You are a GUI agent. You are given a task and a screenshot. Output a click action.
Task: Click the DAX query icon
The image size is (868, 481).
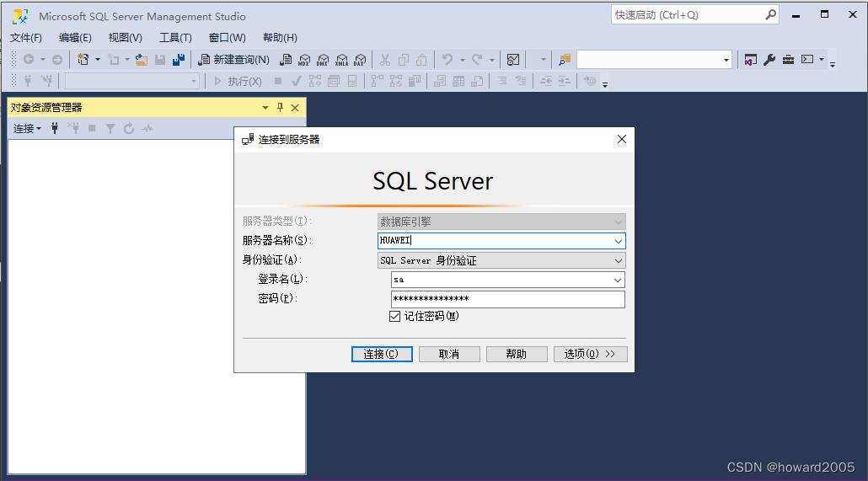[360, 59]
